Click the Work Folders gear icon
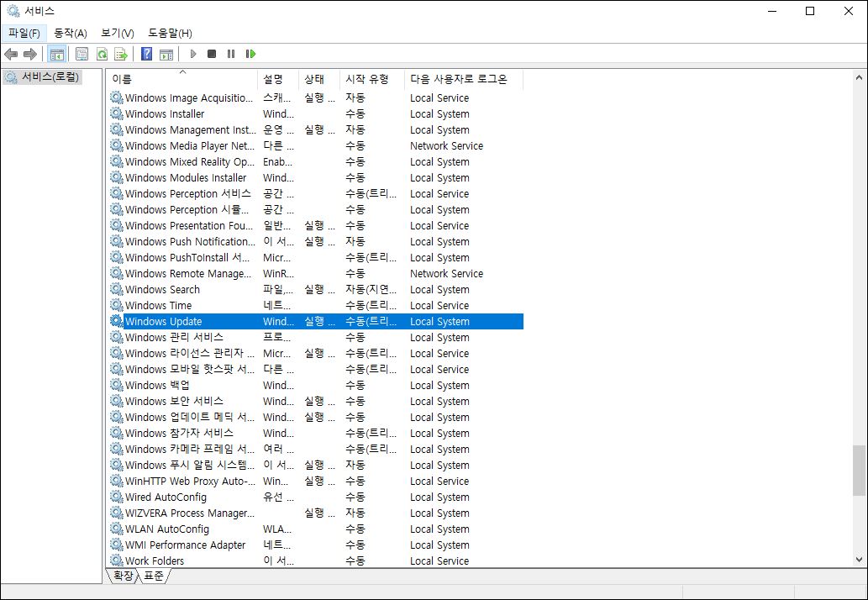This screenshot has width=868, height=600. pyautogui.click(x=116, y=561)
